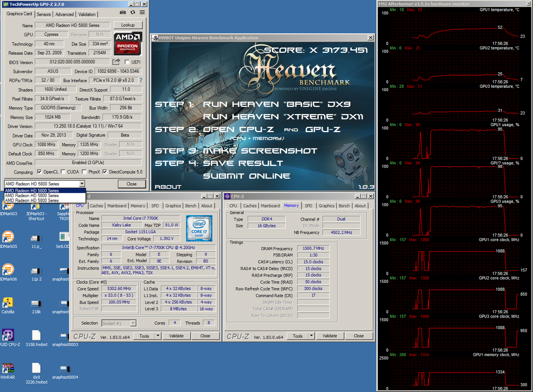The width and height of the screenshot is (533, 392).
Task: Open Graphics tab in CPU-Z memory window
Action: [327, 206]
